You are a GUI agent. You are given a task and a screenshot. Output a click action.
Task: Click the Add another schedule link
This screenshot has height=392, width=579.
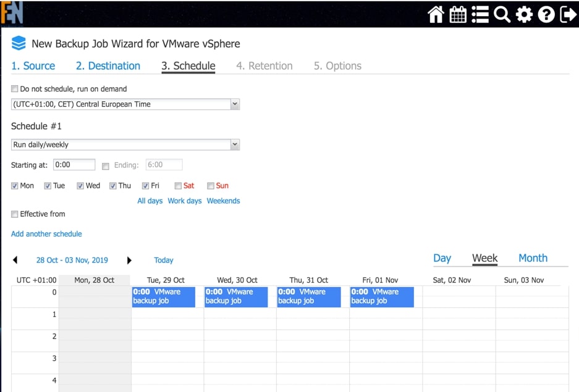point(46,234)
